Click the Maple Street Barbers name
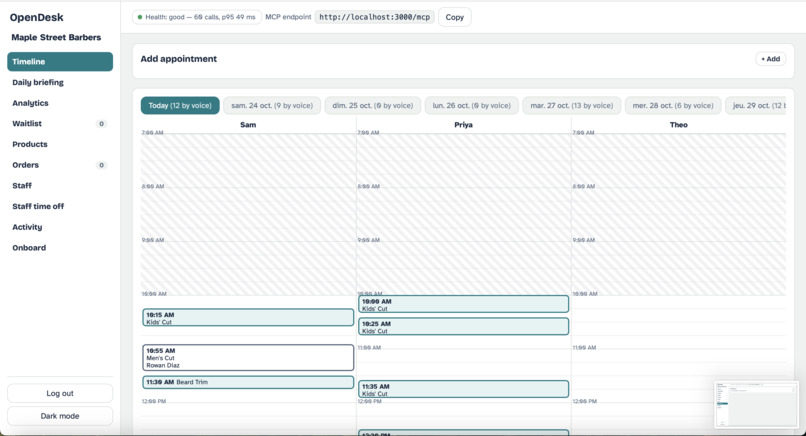Image resolution: width=806 pixels, height=436 pixels. (56, 38)
